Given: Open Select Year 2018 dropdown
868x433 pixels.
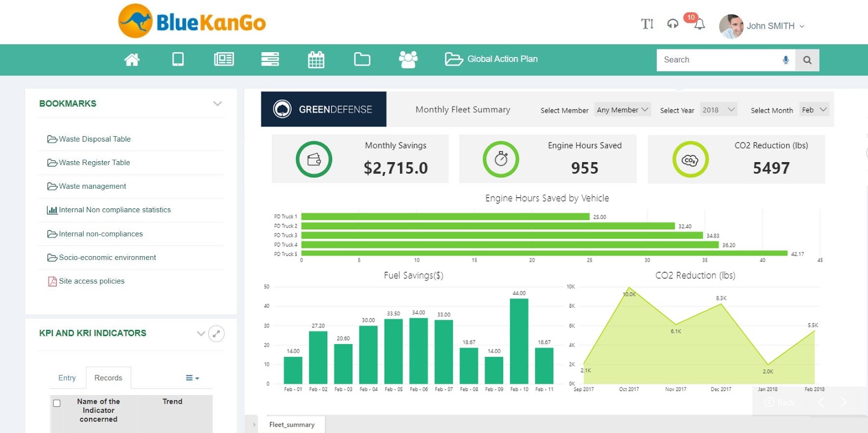Looking at the screenshot, I should [719, 110].
